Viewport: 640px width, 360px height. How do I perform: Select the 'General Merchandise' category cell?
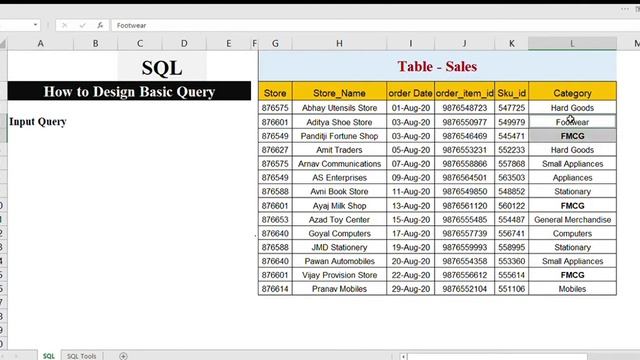point(572,220)
